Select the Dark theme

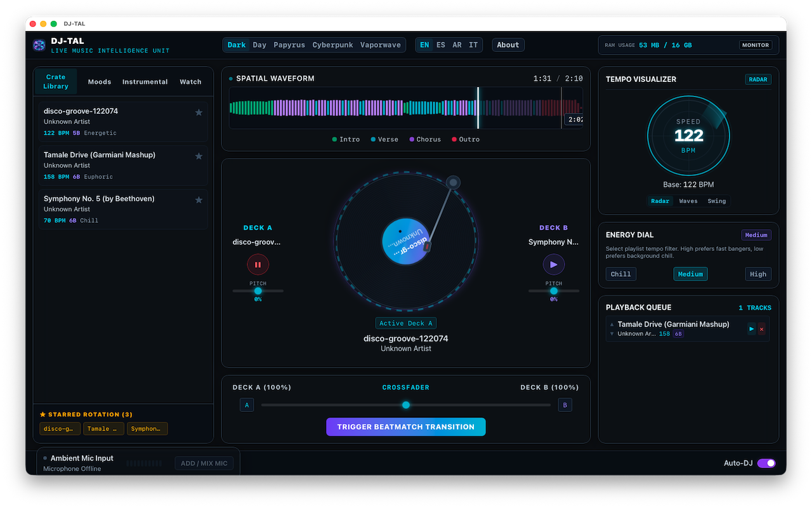[237, 45]
